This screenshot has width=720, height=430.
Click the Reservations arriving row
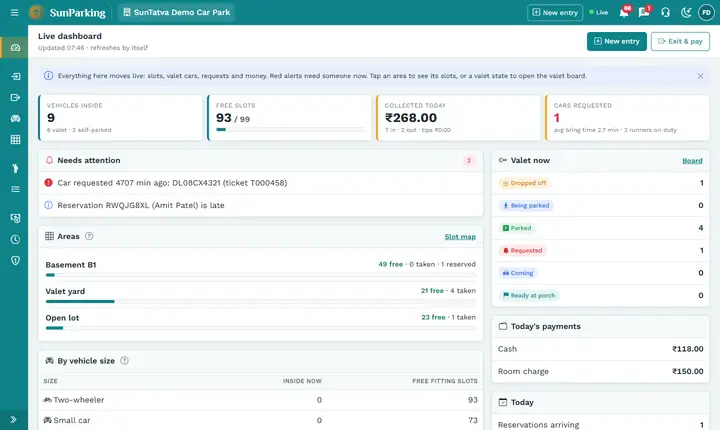(x=601, y=424)
